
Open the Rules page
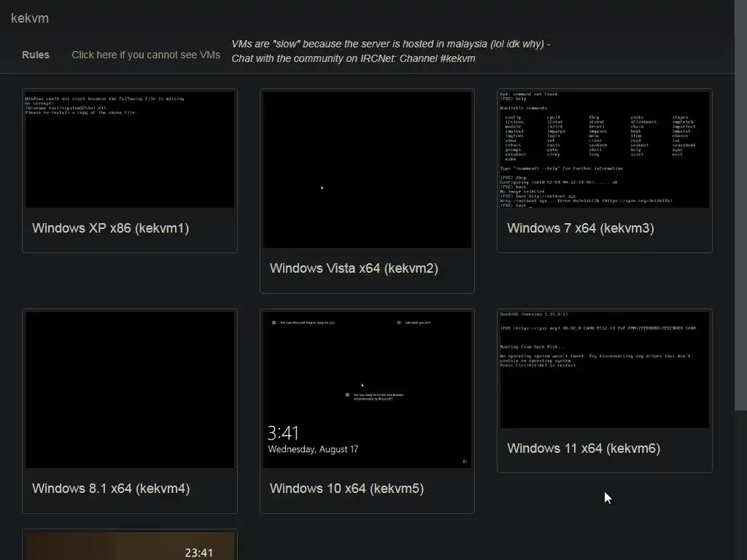(36, 55)
